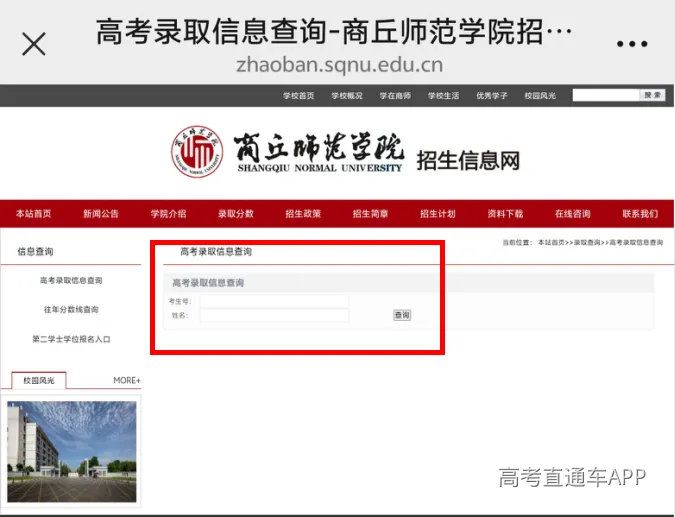675x517 pixels.
Task: Click the 考生号 input field
Action: [274, 301]
